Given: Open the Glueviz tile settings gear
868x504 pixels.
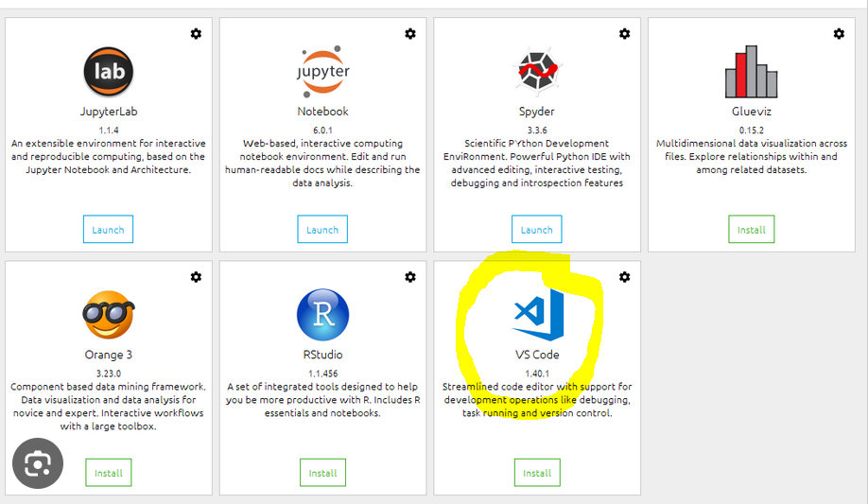Looking at the screenshot, I should tap(840, 34).
